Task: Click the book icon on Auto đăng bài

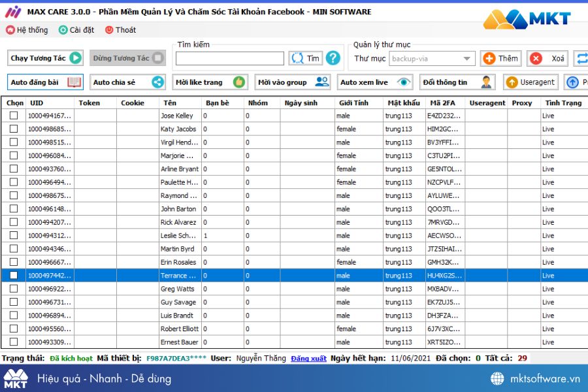Action: point(74,82)
